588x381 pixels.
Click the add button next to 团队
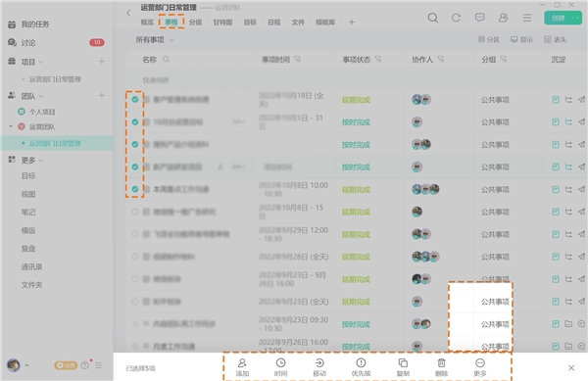[x=102, y=96]
